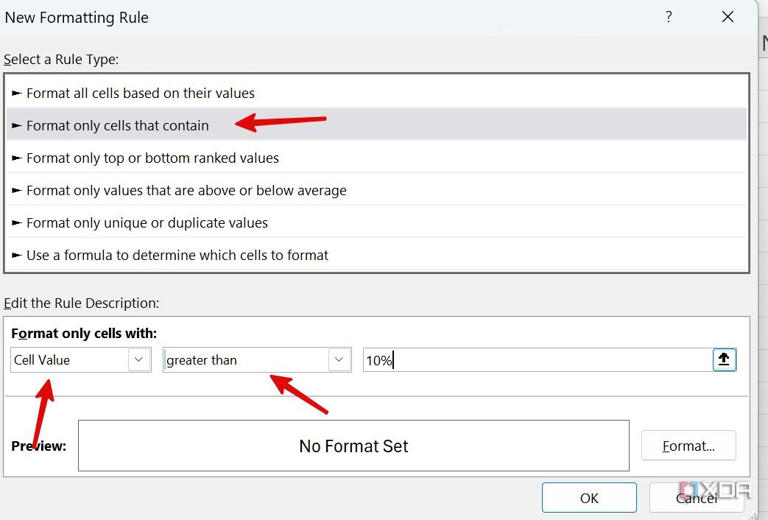This screenshot has height=520, width=768.
Task: Close the New Formatting Rule dialog
Action: point(727,17)
